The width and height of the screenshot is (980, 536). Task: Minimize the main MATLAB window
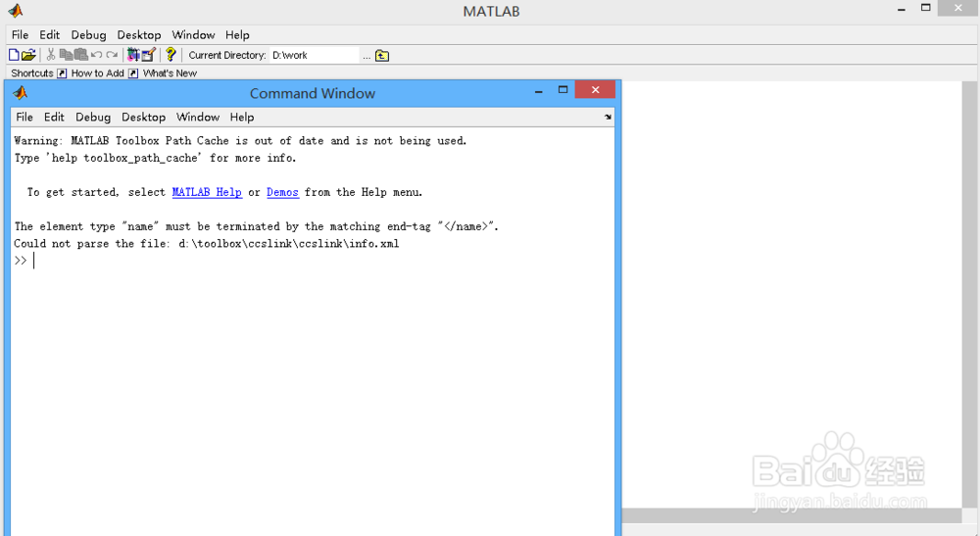click(902, 10)
